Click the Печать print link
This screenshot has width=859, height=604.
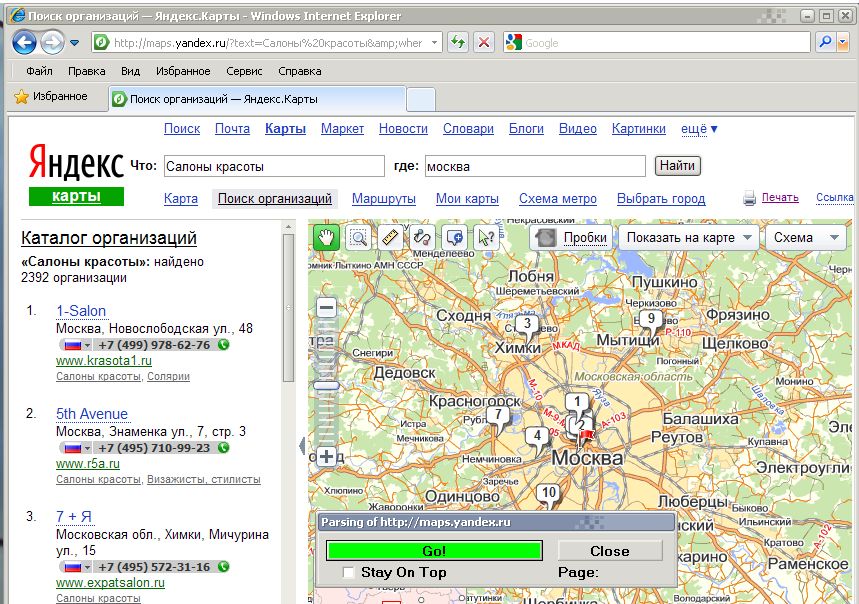[780, 198]
